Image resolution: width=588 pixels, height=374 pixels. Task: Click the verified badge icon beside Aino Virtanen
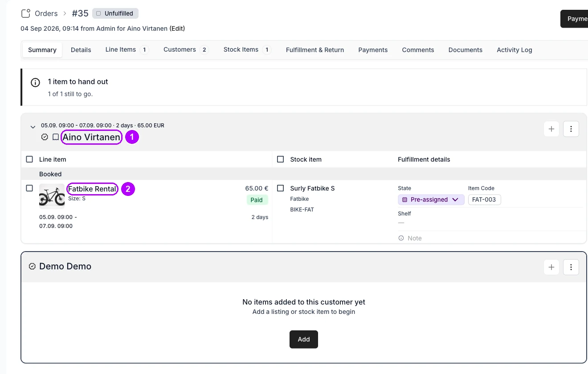[x=45, y=137]
